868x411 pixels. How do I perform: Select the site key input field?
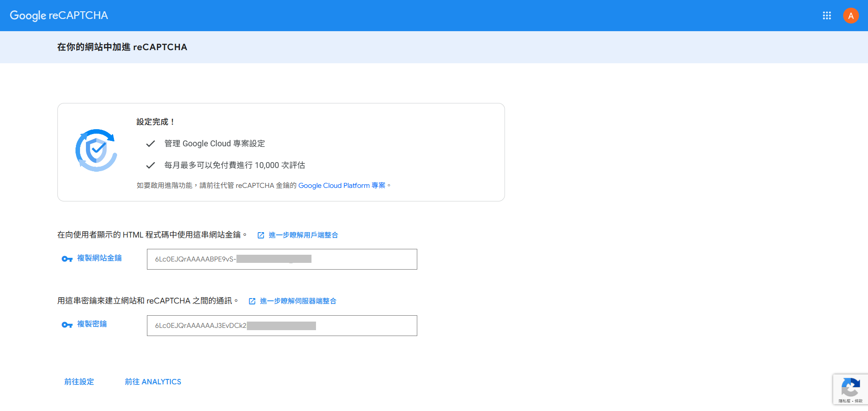282,259
